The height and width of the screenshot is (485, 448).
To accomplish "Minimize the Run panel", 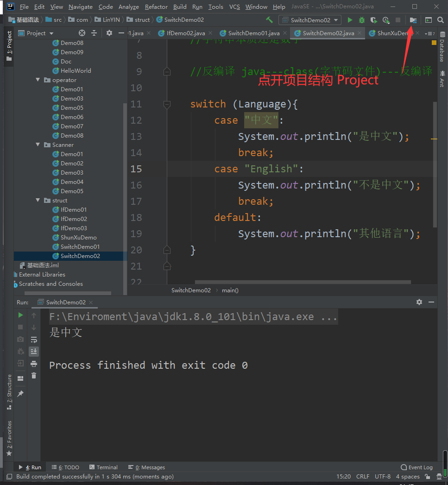I will click(431, 302).
